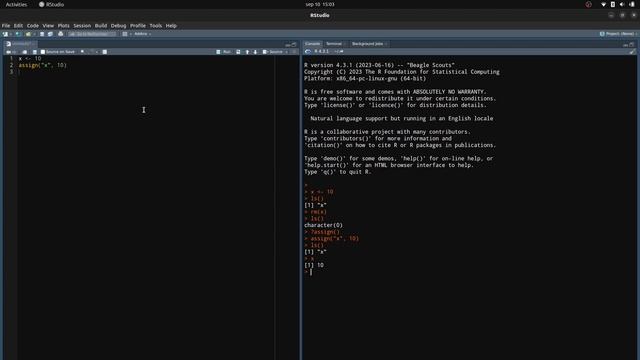Click the R logo in console toolbar

pos(308,51)
